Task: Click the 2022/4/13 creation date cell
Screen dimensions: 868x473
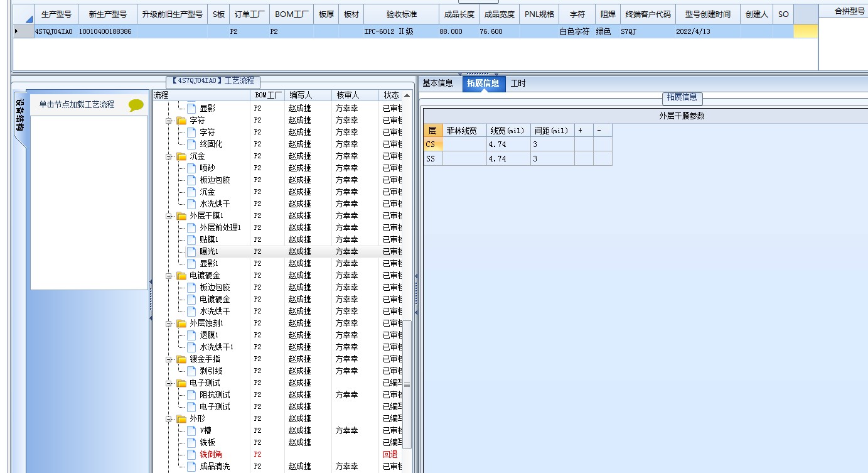Action: tap(707, 31)
